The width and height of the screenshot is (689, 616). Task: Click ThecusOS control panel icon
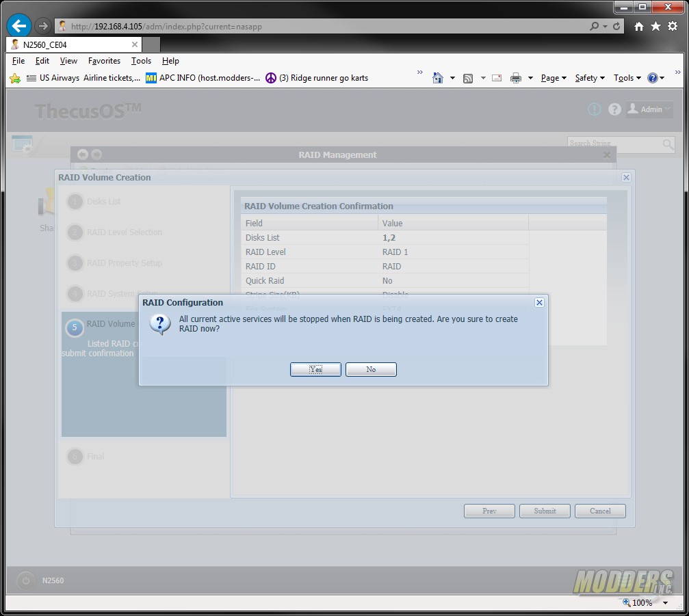[x=22, y=144]
